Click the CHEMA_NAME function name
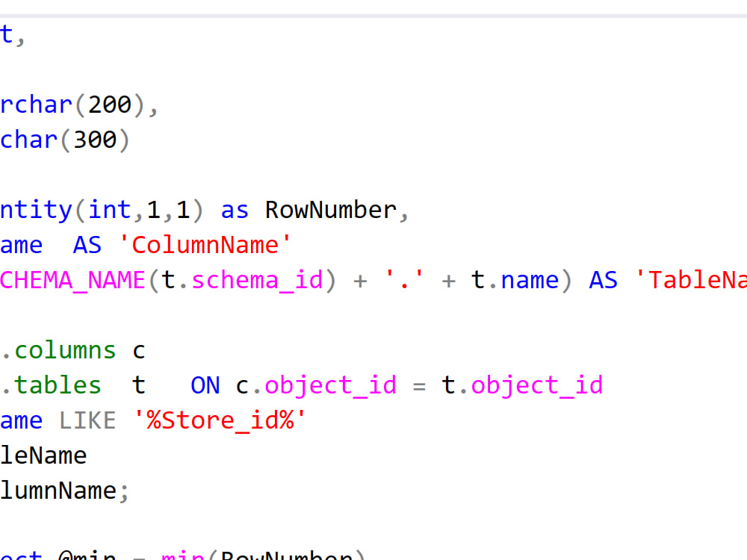 pos(72,280)
